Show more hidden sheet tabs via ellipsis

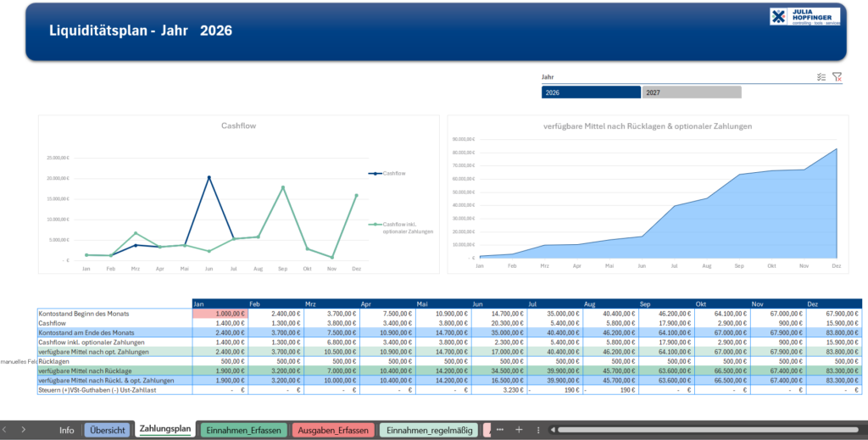point(500,430)
